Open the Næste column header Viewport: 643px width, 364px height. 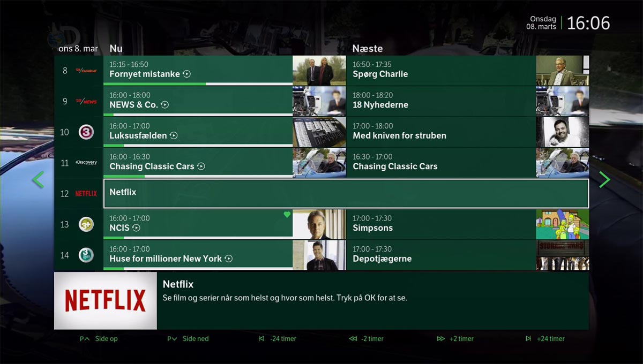(368, 48)
